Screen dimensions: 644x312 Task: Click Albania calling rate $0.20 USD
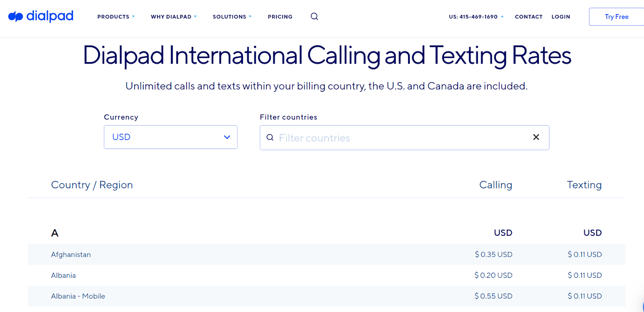[493, 275]
